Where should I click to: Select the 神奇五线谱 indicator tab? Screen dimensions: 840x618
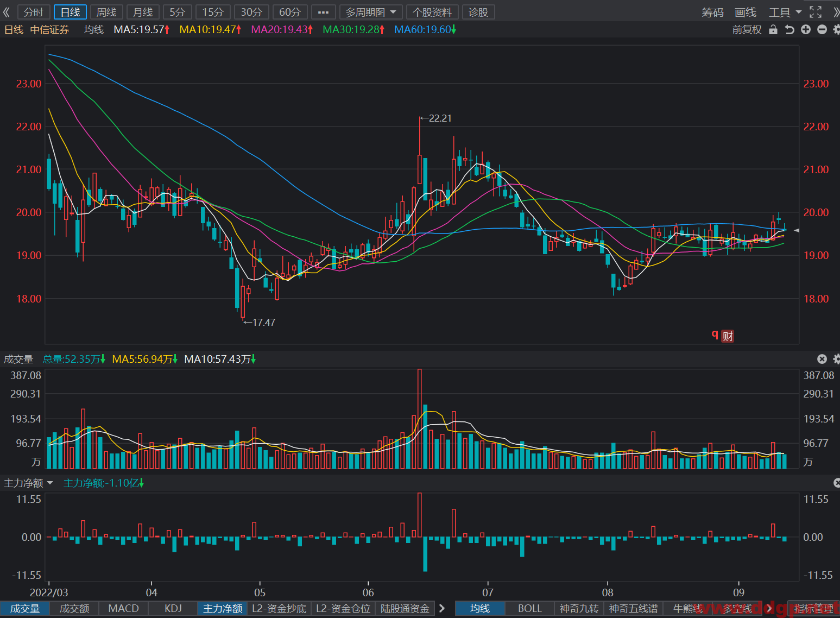pyautogui.click(x=633, y=608)
